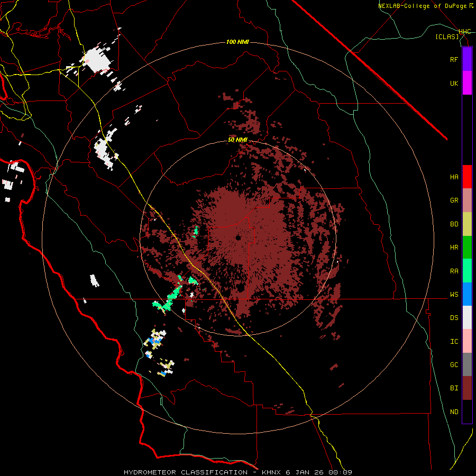Click the black ND legend swatch
This screenshot has height=476, width=476.
[x=467, y=411]
